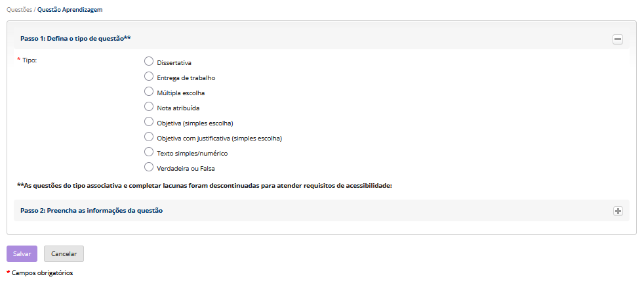This screenshot has width=644, height=281.
Task: Choose Objetiva (simples escolha) radio option
Action: coord(149,122)
